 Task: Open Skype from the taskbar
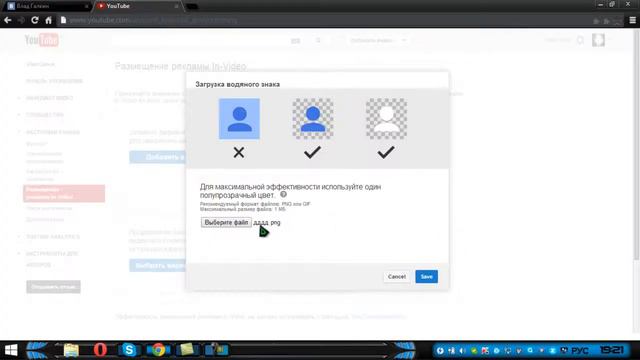[x=129, y=350]
